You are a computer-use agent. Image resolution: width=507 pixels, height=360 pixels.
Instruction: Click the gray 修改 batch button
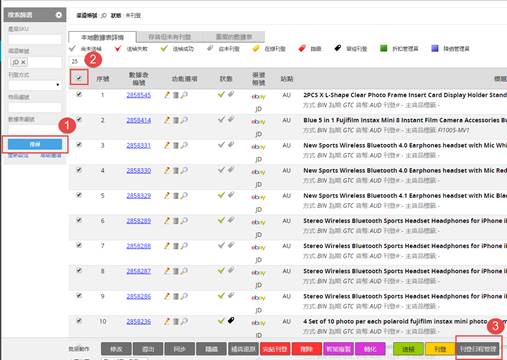coord(116,349)
